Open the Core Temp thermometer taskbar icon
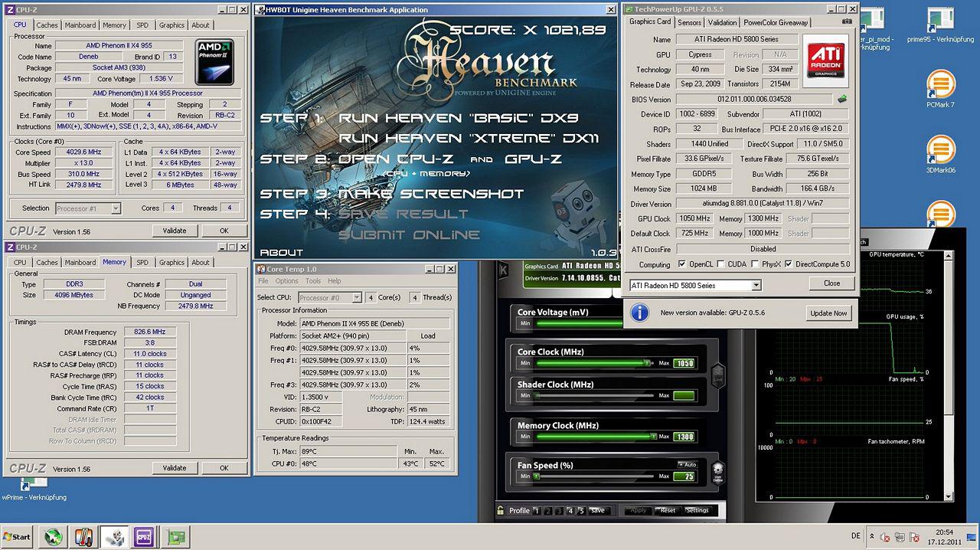The height and width of the screenshot is (550, 980). [83, 536]
